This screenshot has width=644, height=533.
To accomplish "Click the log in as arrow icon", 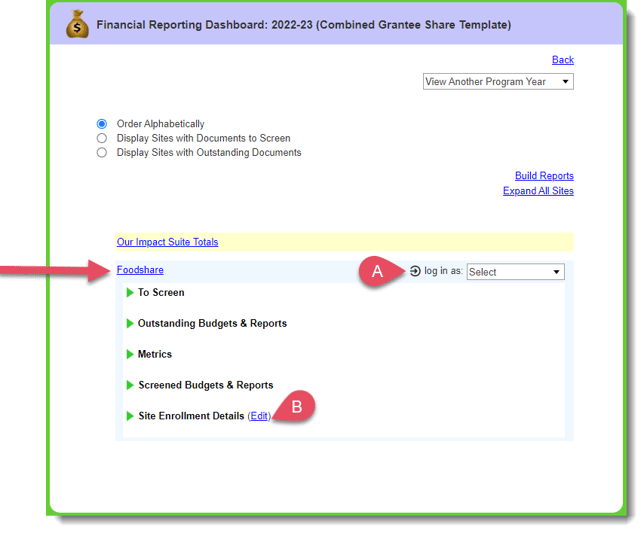I will pos(415,271).
